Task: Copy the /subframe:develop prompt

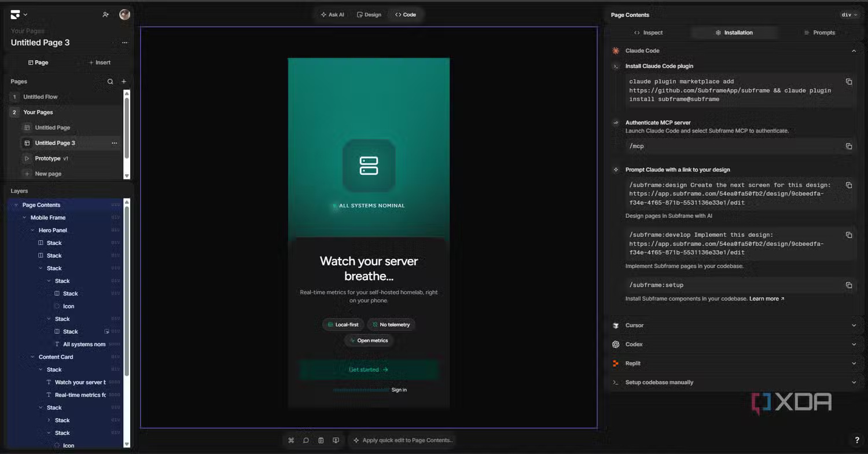Action: click(x=849, y=235)
